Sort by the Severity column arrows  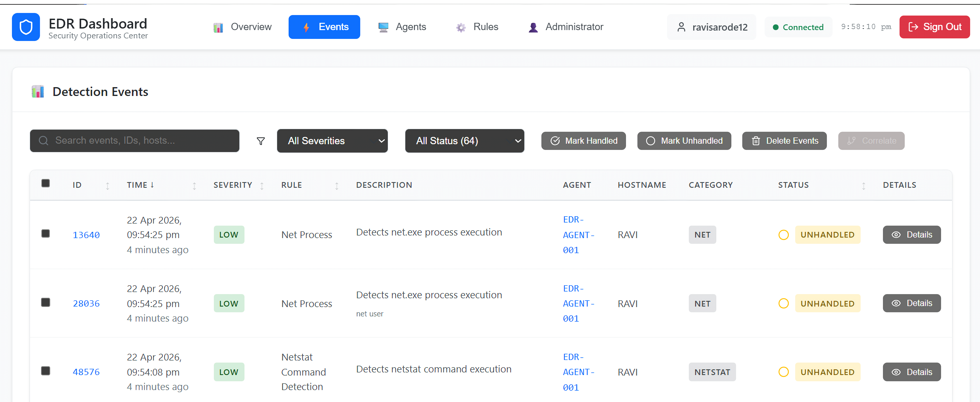click(262, 186)
